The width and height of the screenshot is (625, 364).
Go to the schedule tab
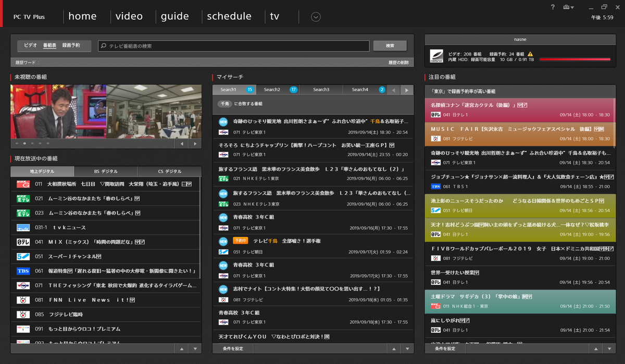tap(229, 16)
